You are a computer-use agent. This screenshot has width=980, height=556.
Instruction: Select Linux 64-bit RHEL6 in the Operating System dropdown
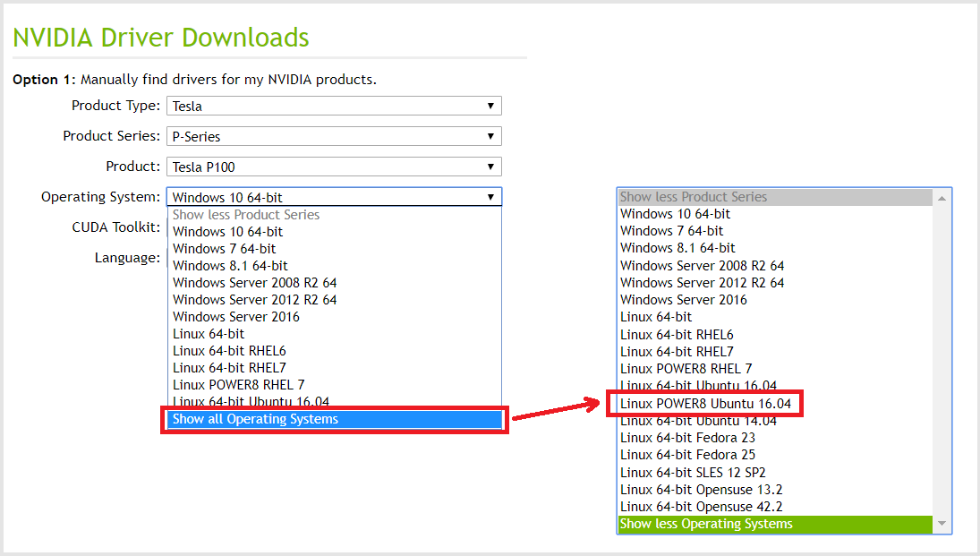point(335,351)
